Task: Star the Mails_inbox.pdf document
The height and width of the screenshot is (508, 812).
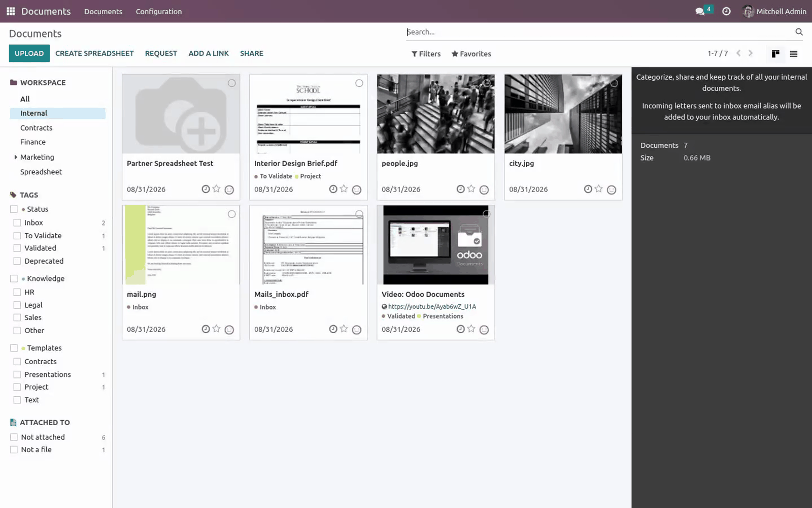Action: click(344, 329)
